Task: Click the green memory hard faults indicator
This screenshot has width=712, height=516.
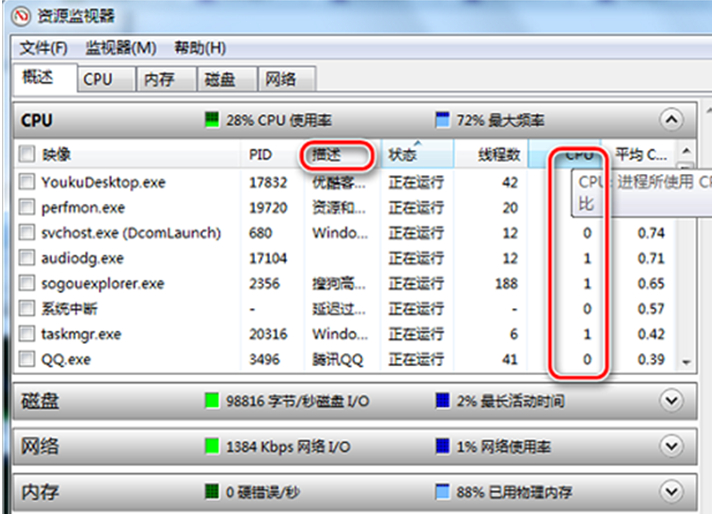Action: point(211,491)
